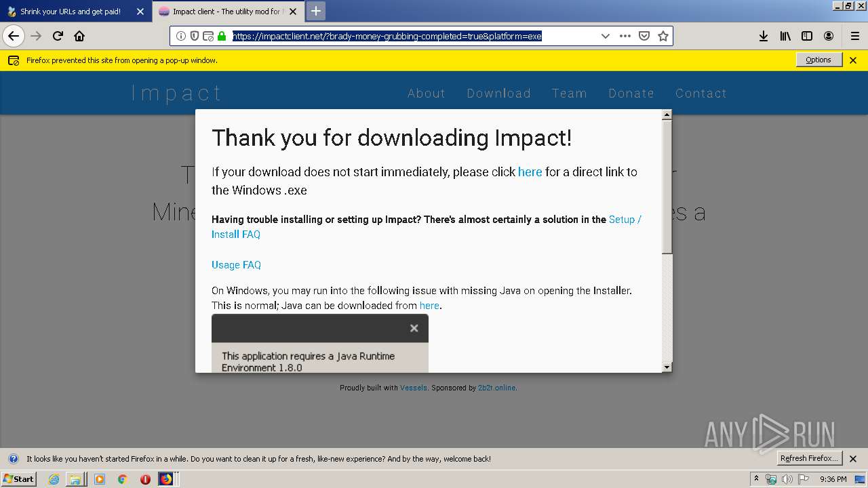Launch Internet Explorer from taskbar

click(54, 479)
